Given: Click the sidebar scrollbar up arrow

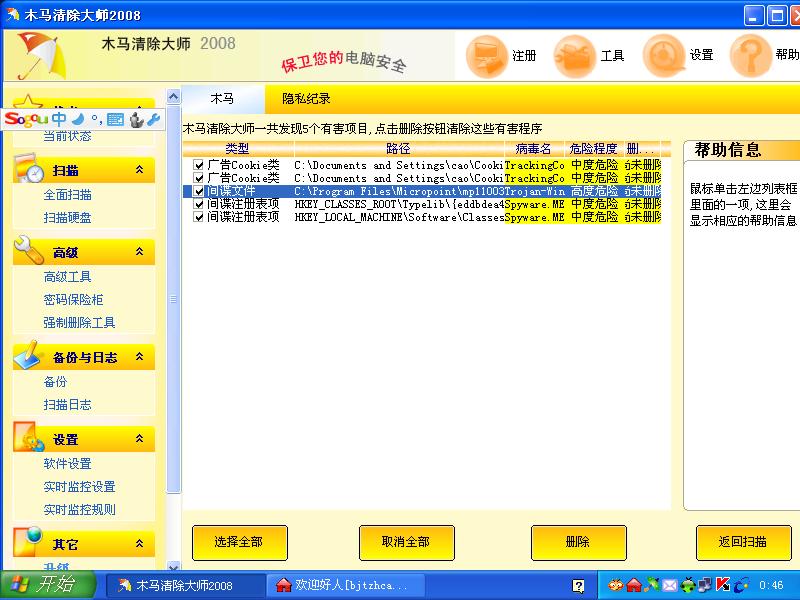Looking at the screenshot, I should tap(173, 96).
